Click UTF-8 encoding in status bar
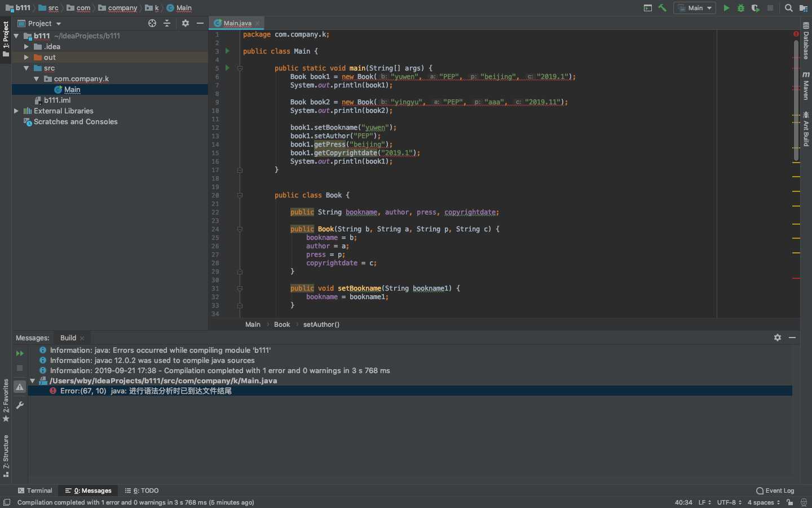This screenshot has height=508, width=812. click(x=729, y=502)
